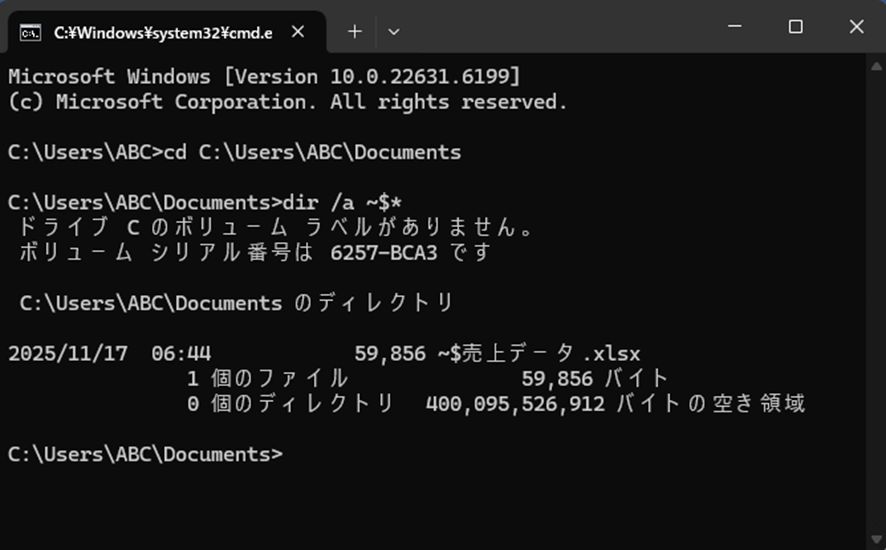
Task: Click the scrollbar down arrow
Action: pyautogui.click(x=875, y=540)
